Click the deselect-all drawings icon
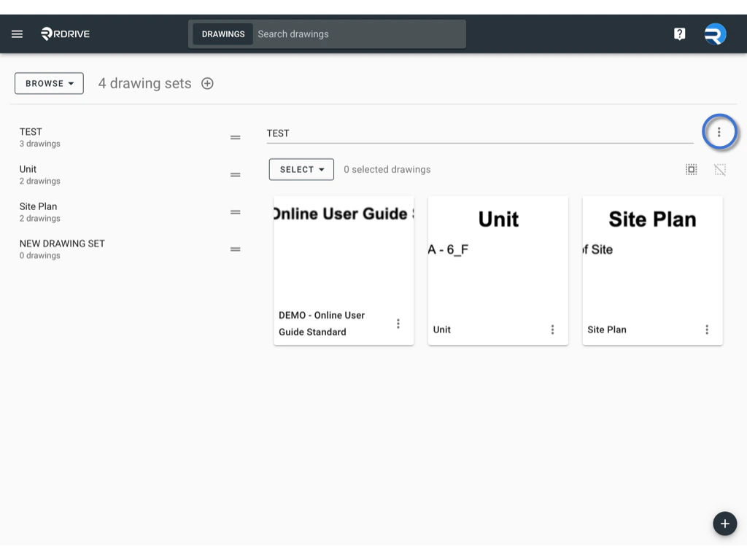 pyautogui.click(x=720, y=169)
